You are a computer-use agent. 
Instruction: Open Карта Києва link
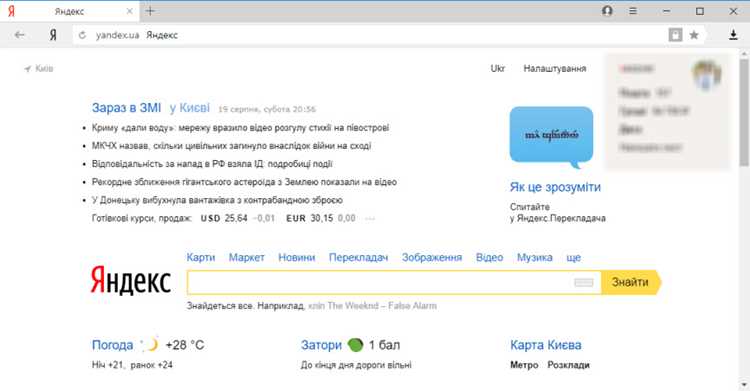546,345
